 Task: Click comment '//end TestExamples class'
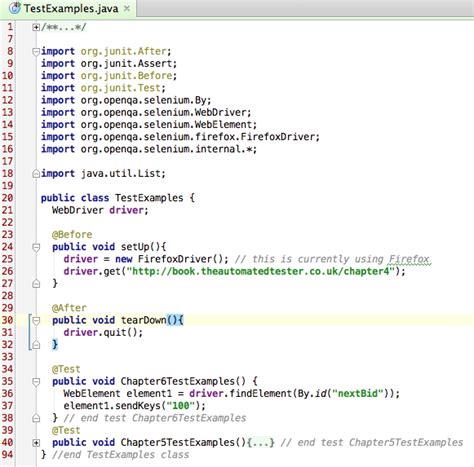121,455
